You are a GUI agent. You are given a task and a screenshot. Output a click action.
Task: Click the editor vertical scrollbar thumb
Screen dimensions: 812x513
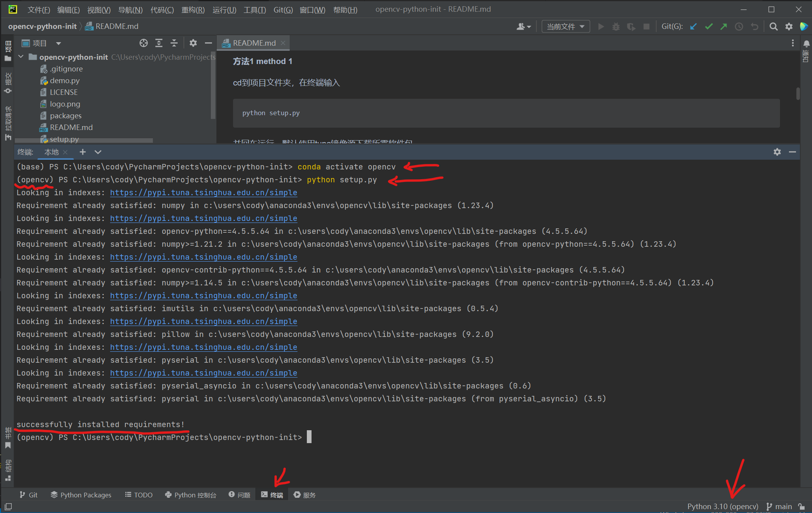tap(798, 94)
